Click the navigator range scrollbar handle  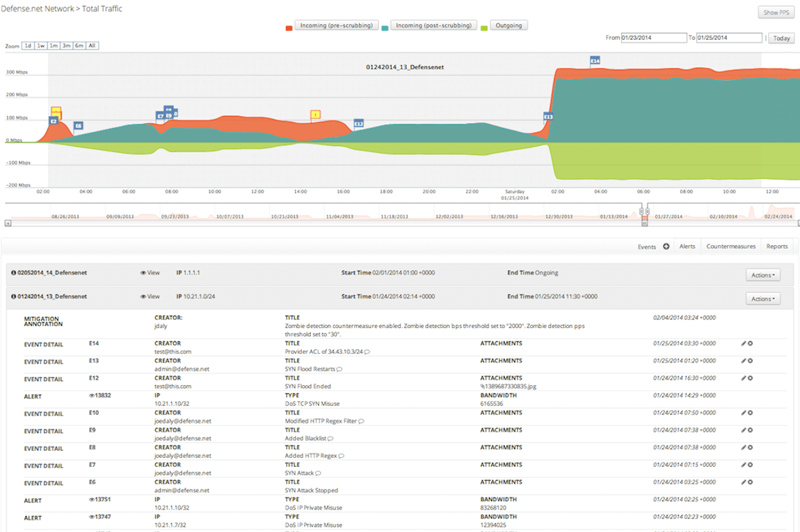tap(644, 223)
